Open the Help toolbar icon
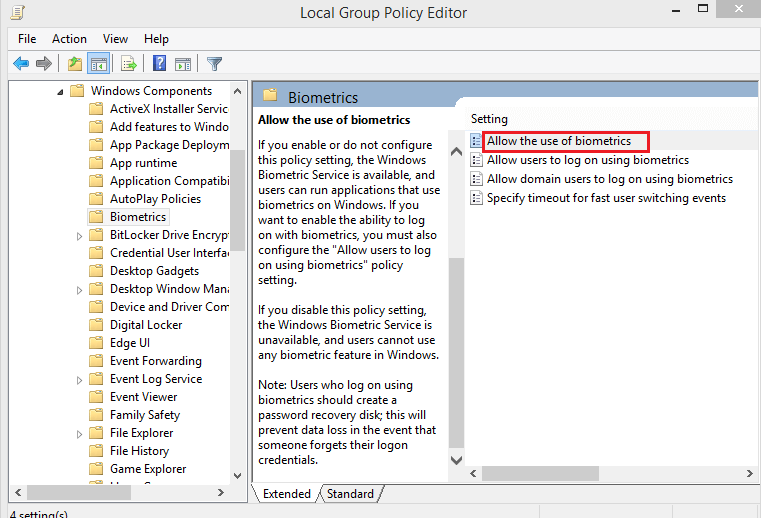This screenshot has height=518, width=761. click(x=159, y=64)
